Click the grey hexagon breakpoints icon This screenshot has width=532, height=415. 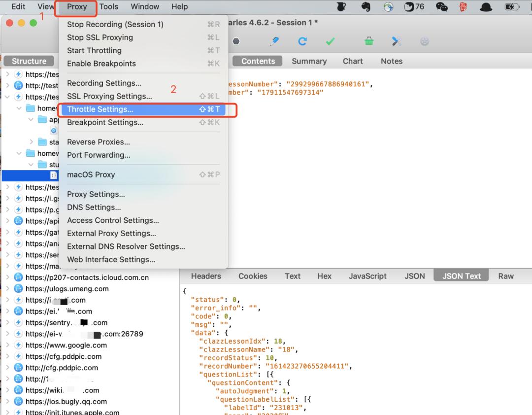pyautogui.click(x=236, y=41)
